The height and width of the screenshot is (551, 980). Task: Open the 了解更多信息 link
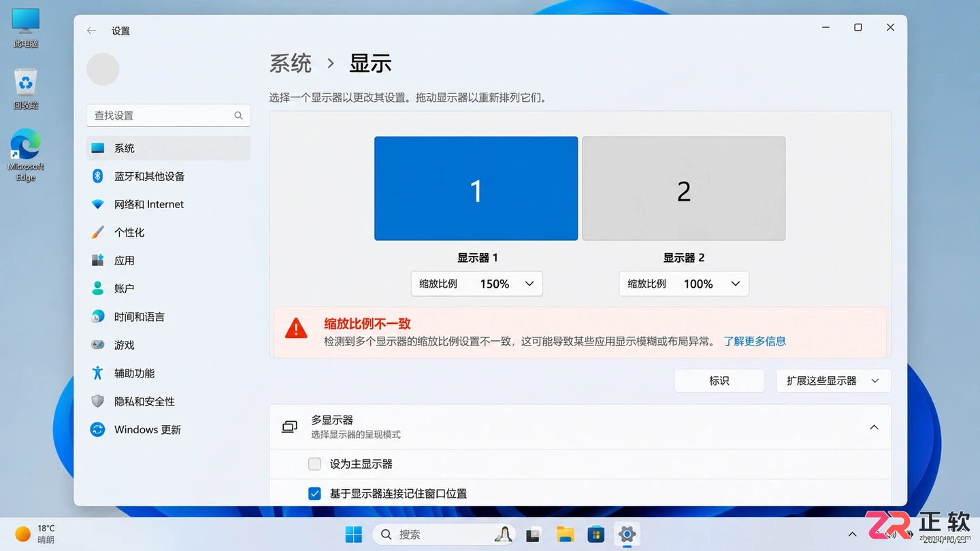[x=755, y=341]
